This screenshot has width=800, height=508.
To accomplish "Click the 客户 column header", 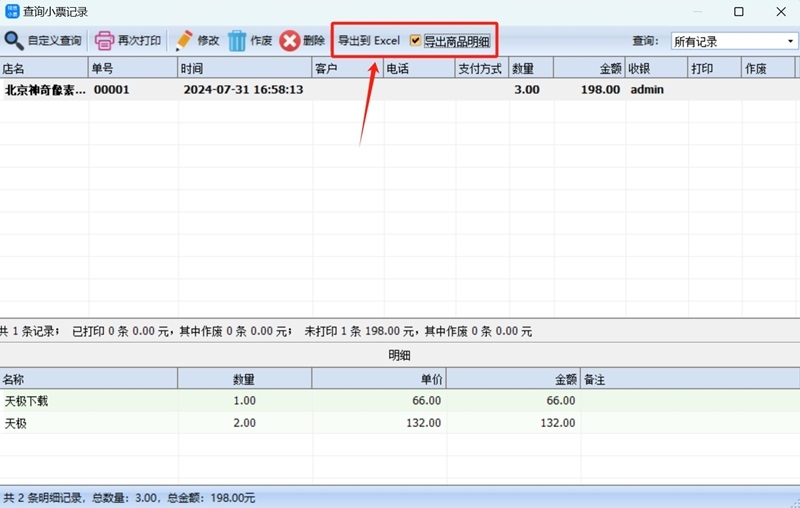I will pyautogui.click(x=347, y=68).
